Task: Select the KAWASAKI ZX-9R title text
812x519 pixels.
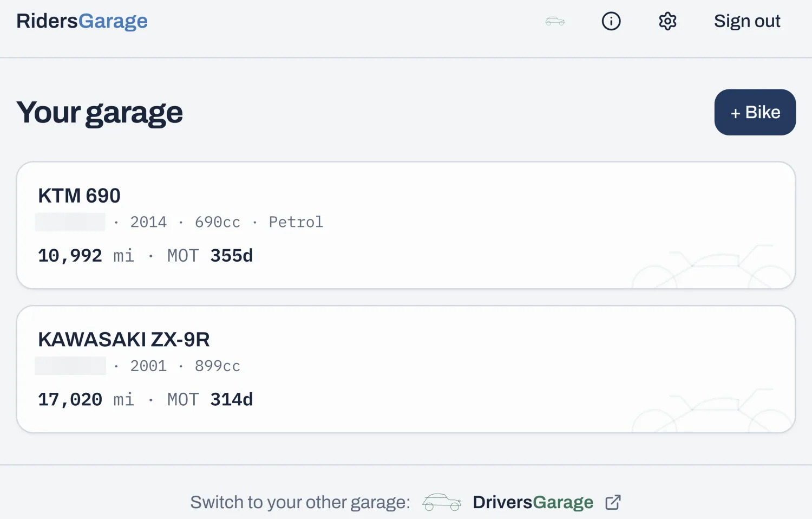Action: point(124,340)
